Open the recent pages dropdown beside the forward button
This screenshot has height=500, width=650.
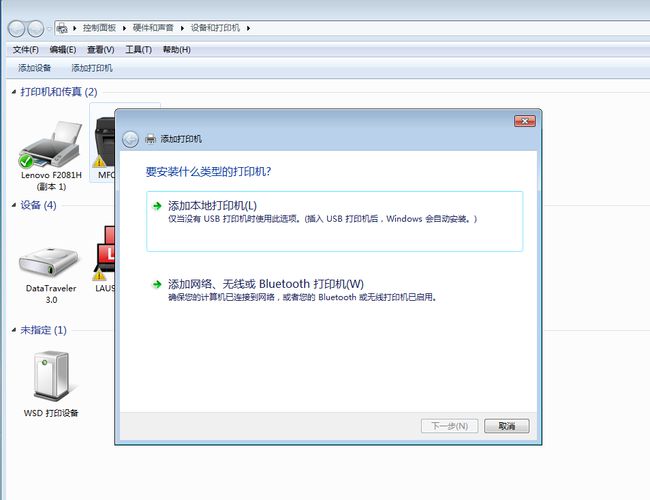49,29
